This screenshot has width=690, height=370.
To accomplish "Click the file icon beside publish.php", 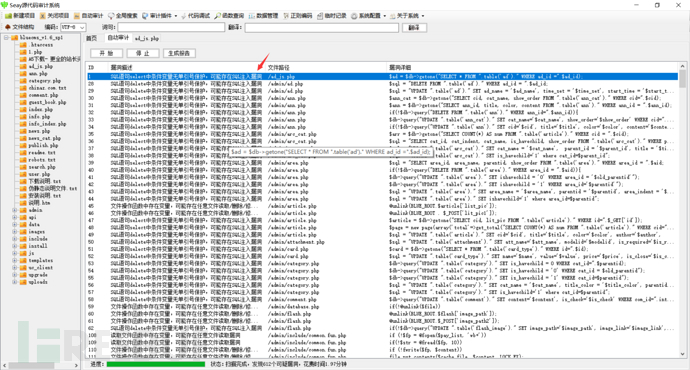I will coord(23,146).
